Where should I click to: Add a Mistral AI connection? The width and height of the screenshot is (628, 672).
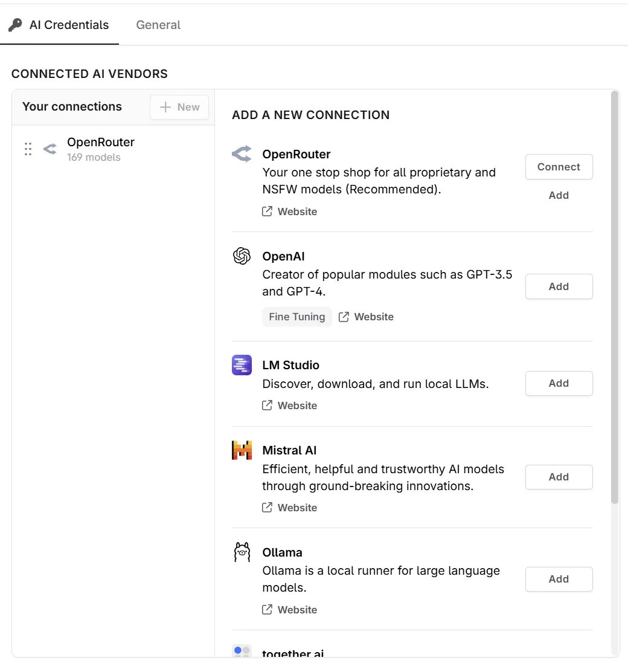[x=559, y=477]
